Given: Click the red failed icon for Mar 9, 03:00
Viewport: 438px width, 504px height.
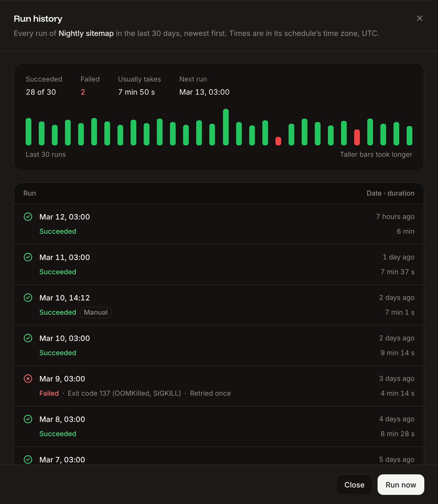Looking at the screenshot, I should click(28, 379).
